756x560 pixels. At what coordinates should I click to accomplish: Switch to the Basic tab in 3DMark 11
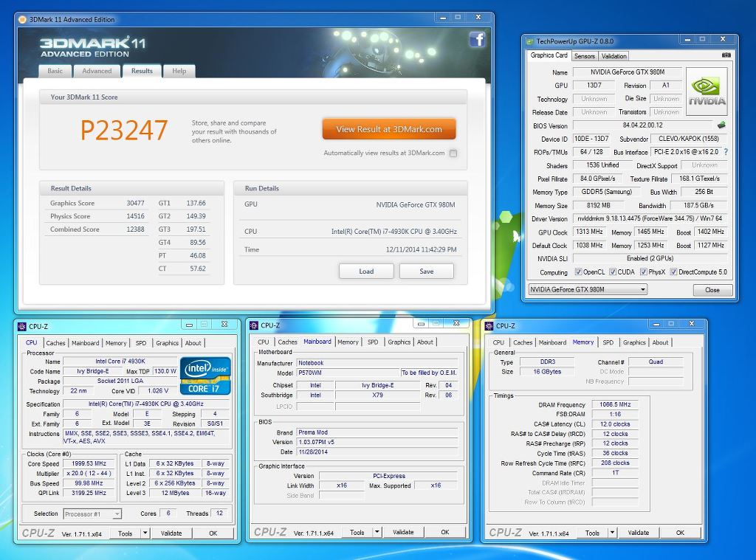(x=55, y=71)
